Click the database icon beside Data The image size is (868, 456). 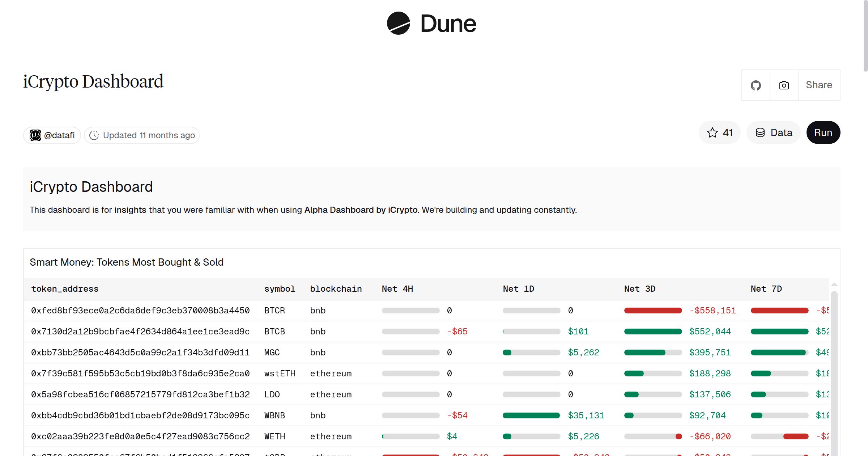[x=760, y=132]
